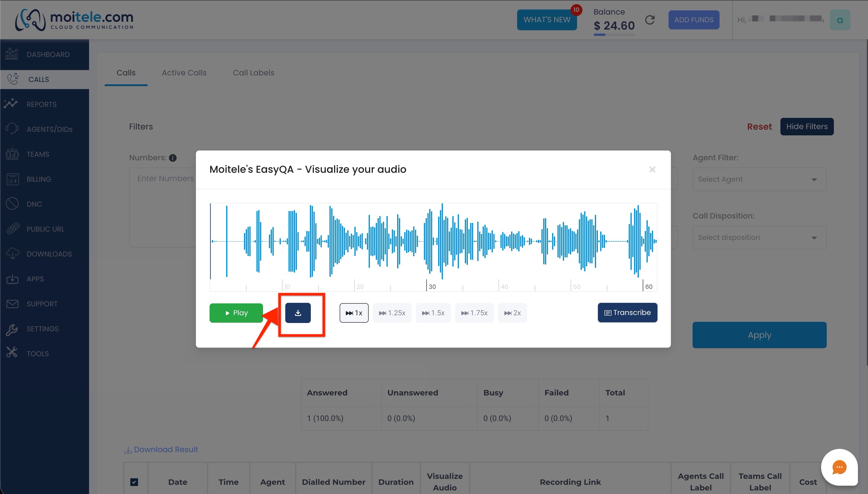Set playback speed to 1x
Screen dimensions: 868x494
coord(354,313)
